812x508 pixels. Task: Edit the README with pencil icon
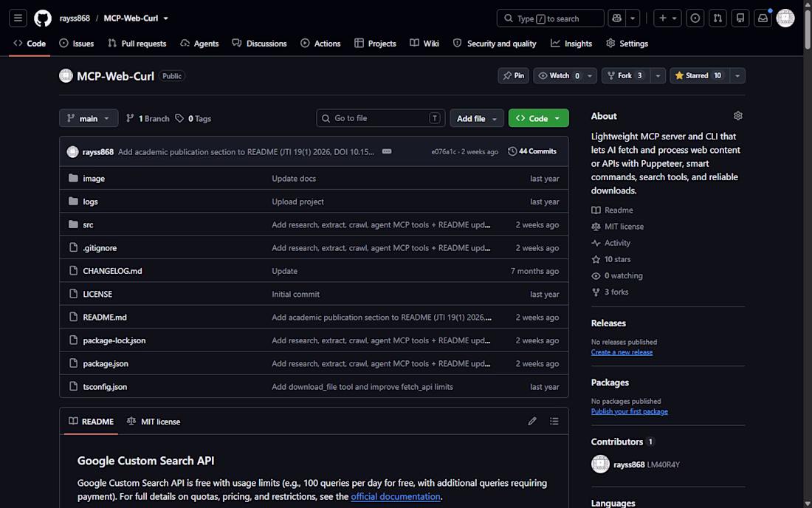pos(531,421)
